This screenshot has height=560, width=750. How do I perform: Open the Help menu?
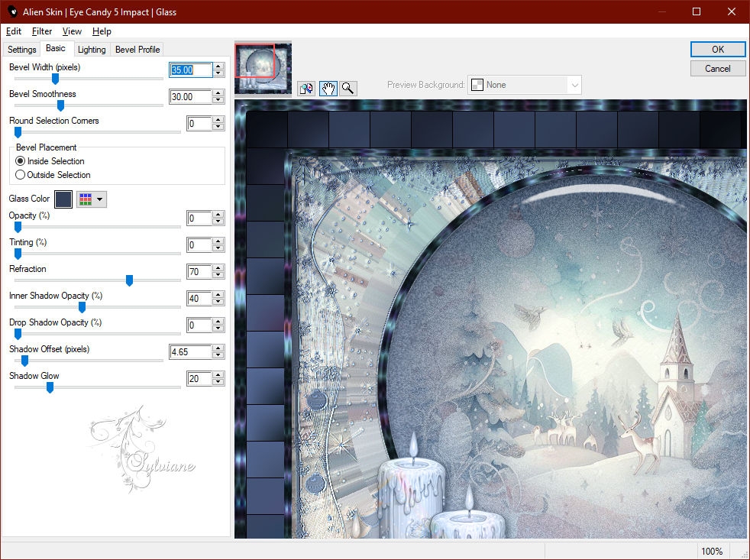pos(102,31)
